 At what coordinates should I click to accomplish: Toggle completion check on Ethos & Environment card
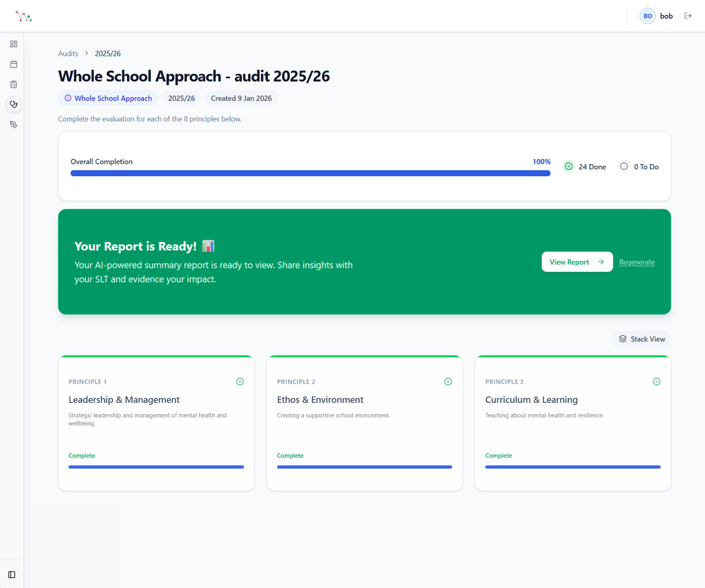point(448,381)
